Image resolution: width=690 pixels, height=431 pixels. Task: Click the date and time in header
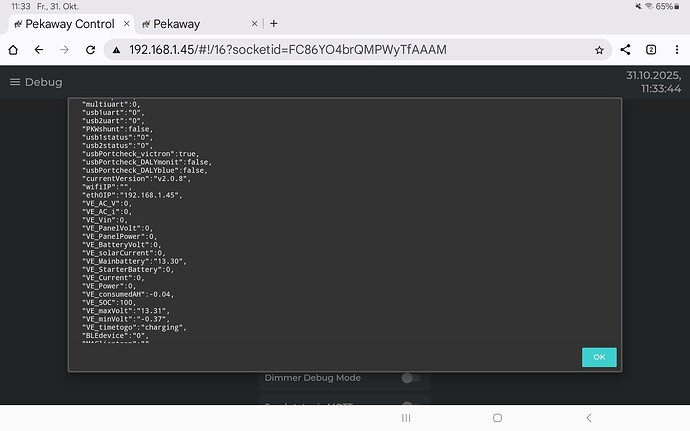[654, 82]
